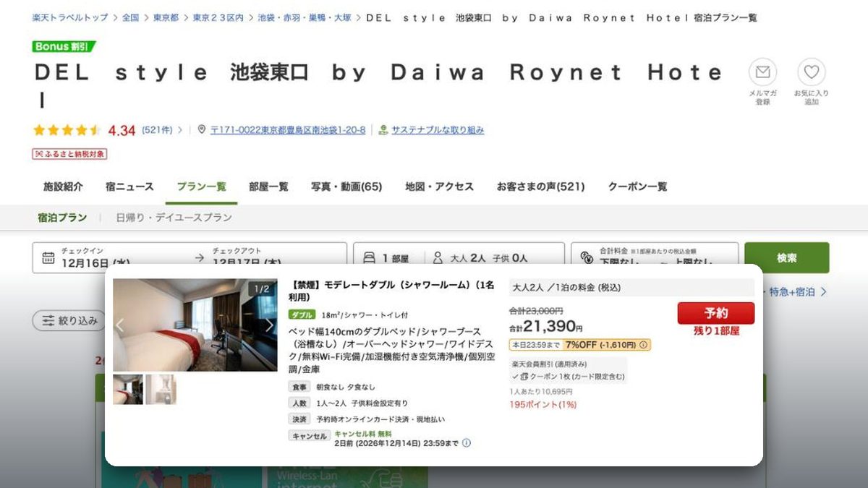This screenshot has height=488, width=868.
Task: Open サステナブルな取り組み link
Action: (x=438, y=130)
